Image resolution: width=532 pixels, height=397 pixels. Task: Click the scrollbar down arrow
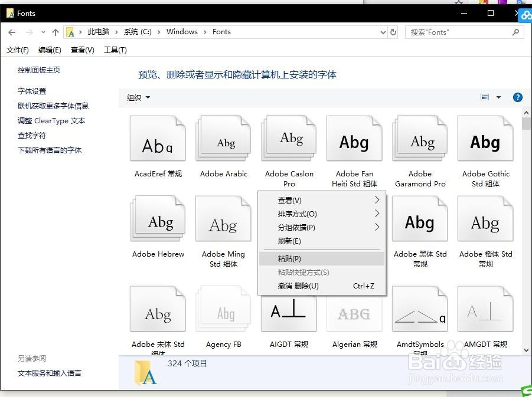coord(526,350)
